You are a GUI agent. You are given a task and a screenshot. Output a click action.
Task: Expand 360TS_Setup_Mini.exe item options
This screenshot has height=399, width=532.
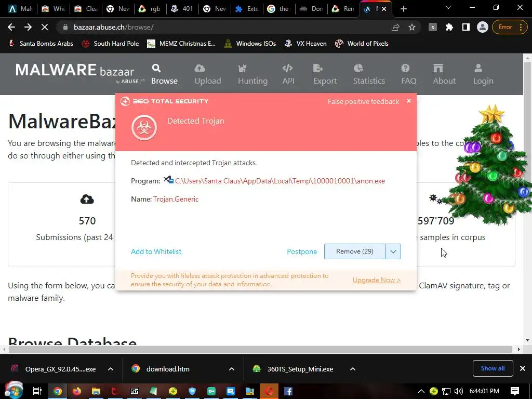[353, 369]
